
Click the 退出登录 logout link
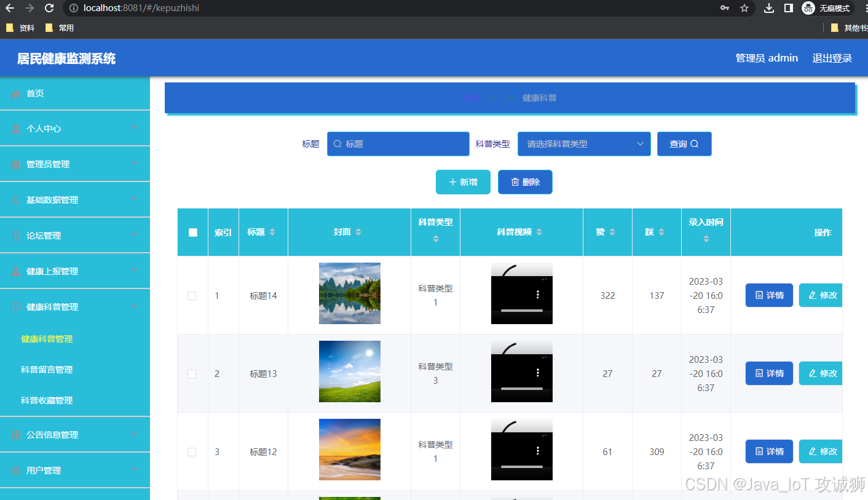[832, 58]
